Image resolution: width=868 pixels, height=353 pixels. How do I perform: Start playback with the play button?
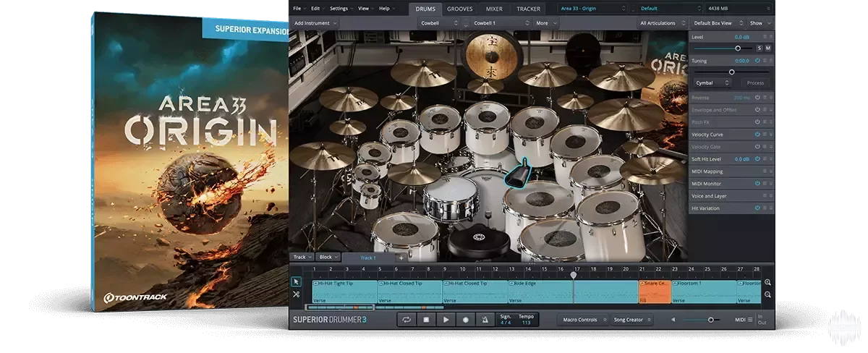tap(446, 320)
